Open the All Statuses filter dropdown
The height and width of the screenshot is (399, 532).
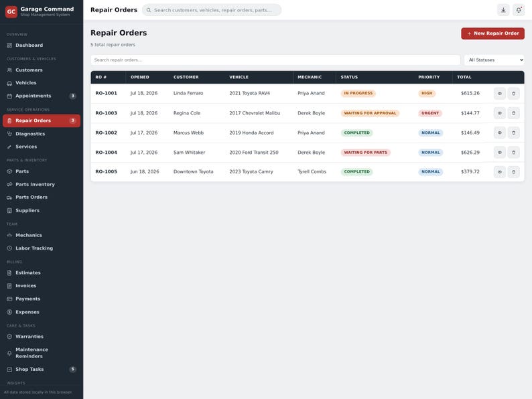(x=494, y=60)
